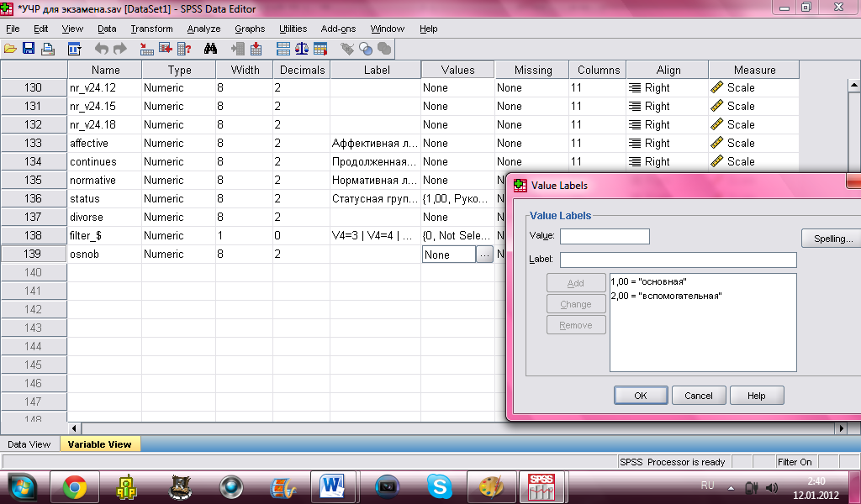Click the Insert Cases icon
Image resolution: width=861 pixels, height=504 pixels.
tap(238, 49)
